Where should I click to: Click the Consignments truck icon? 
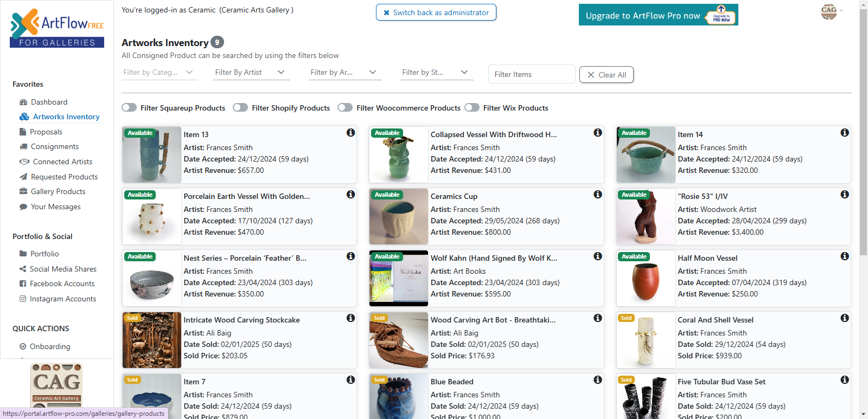coord(23,147)
